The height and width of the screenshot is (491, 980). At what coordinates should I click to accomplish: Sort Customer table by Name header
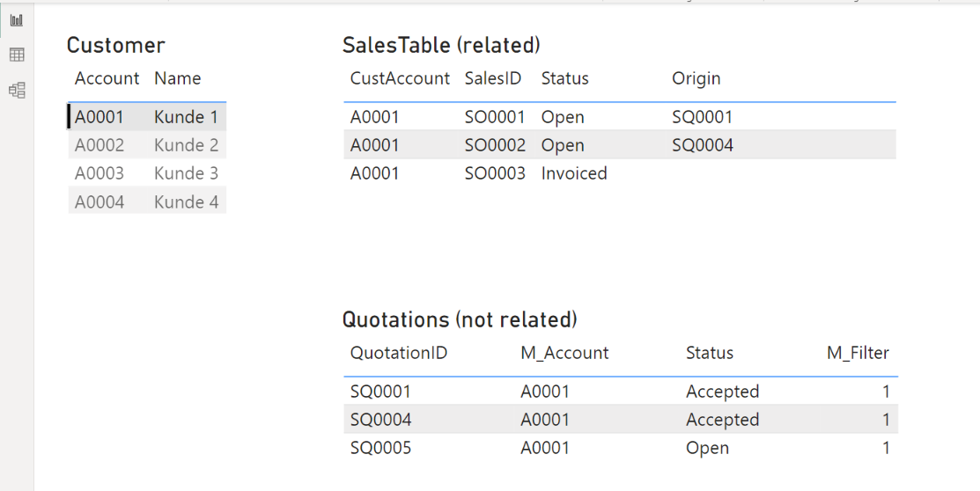[177, 78]
